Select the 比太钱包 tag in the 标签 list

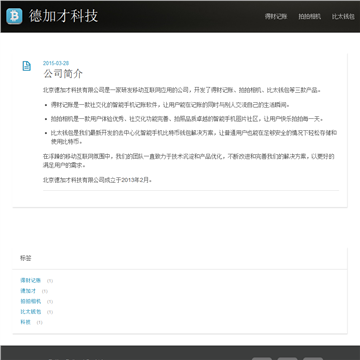pyautogui.click(x=30, y=312)
